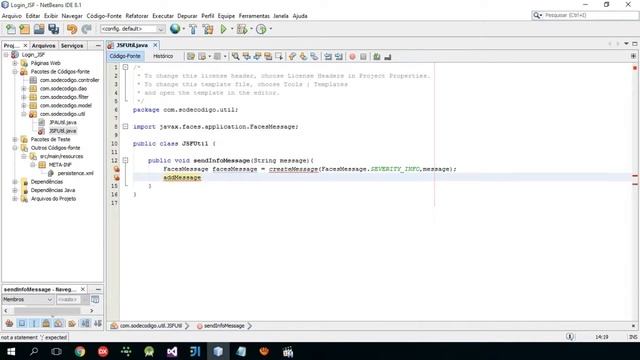Screen dimensions: 640x360
Task: Click the Save All toolbar icon
Action: pyautogui.click(x=54, y=29)
